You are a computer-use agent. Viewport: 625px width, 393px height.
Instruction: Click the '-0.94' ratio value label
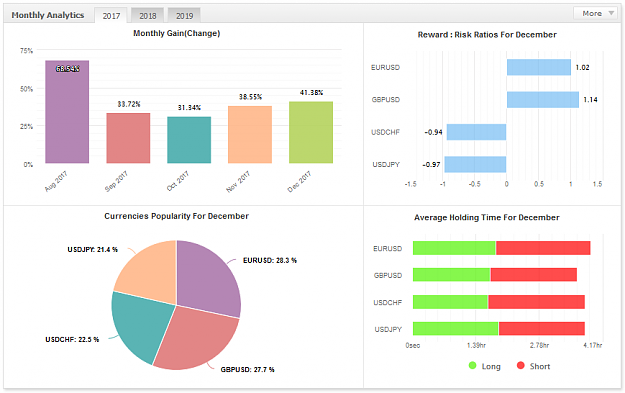click(433, 132)
